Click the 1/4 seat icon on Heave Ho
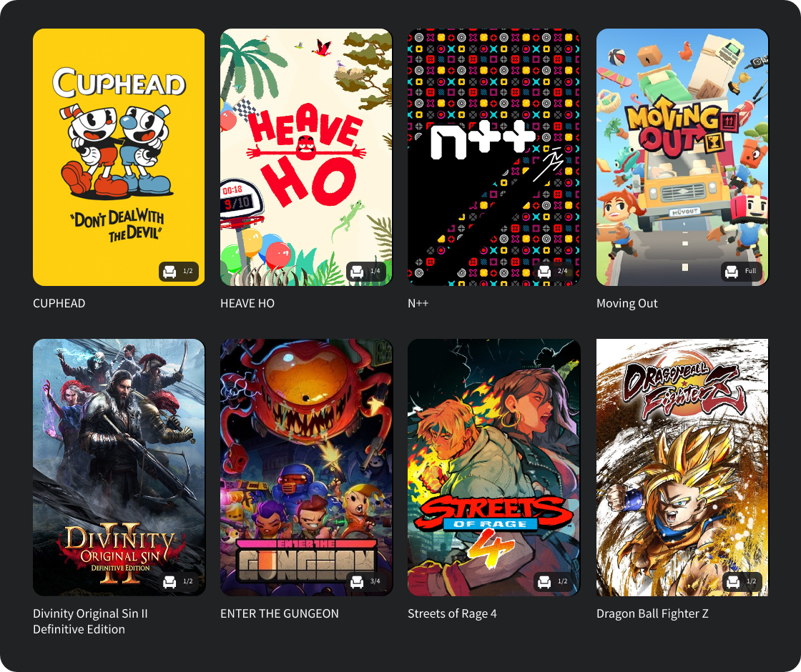 tap(357, 271)
